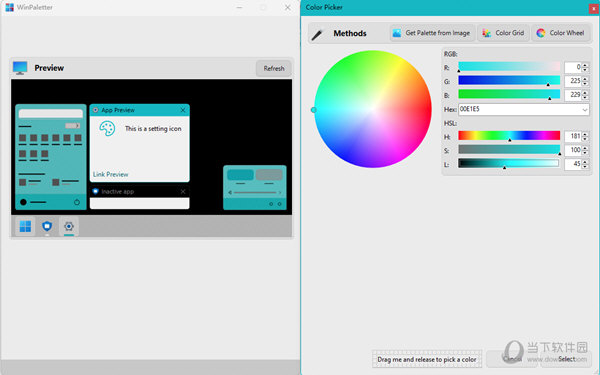Increase the R value with up arrow
Image resolution: width=600 pixels, height=375 pixels.
pos(585,65)
